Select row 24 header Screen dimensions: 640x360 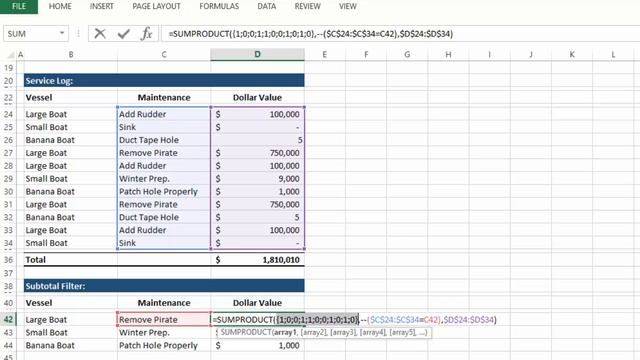pyautogui.click(x=8, y=114)
